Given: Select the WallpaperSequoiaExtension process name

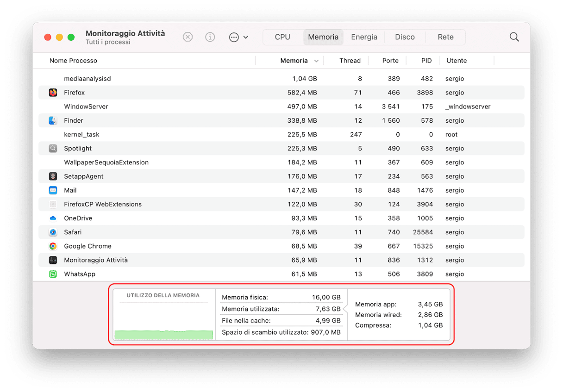Looking at the screenshot, I should (x=106, y=162).
